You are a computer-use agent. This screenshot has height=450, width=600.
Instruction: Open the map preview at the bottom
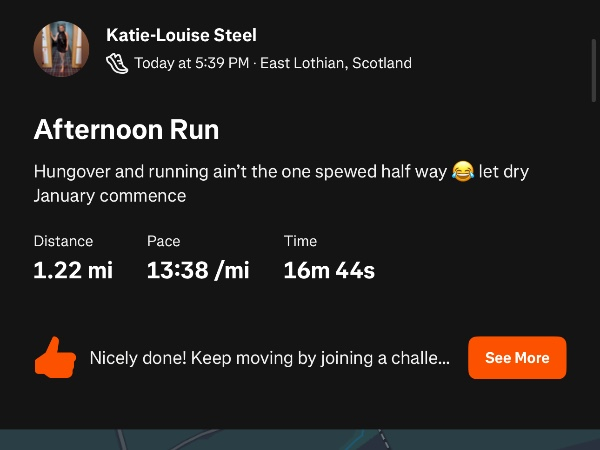pyautogui.click(x=300, y=440)
